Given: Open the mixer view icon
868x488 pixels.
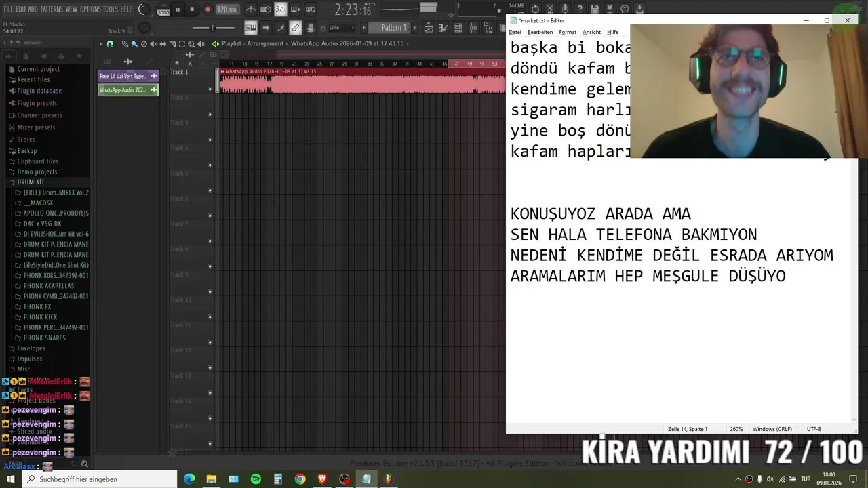Looking at the screenshot, I should pyautogui.click(x=473, y=28).
